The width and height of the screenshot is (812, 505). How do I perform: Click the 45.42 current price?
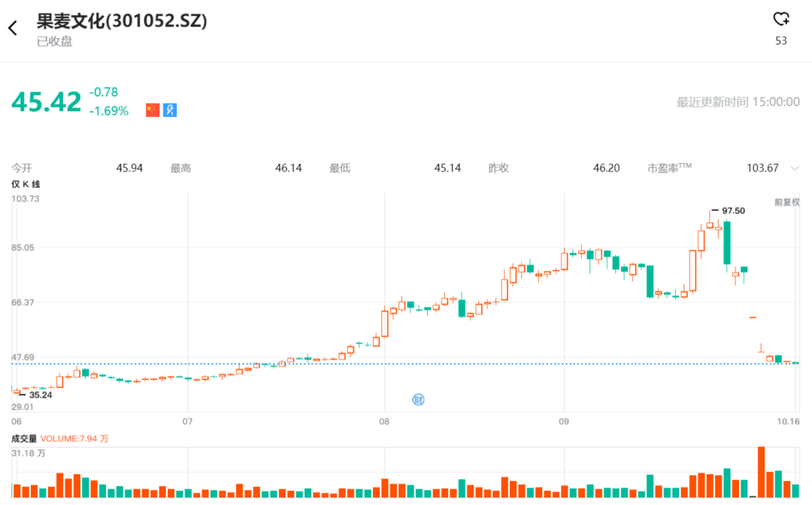47,101
